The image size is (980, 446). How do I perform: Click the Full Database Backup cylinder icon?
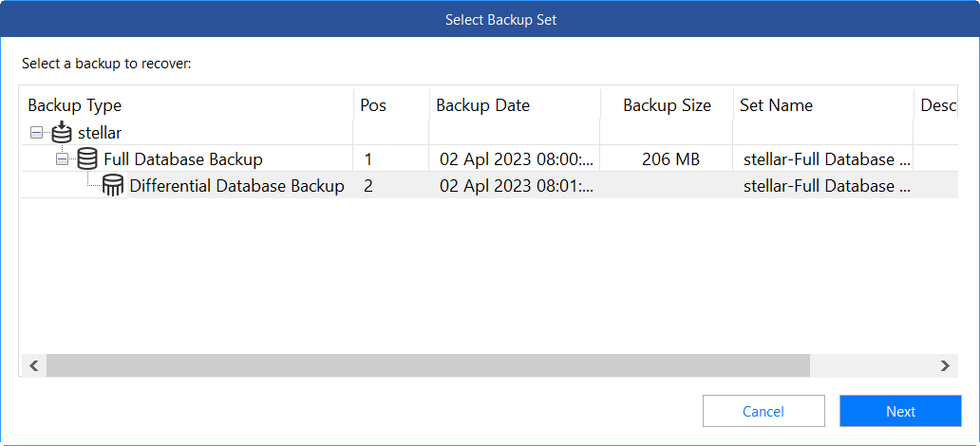coord(86,158)
